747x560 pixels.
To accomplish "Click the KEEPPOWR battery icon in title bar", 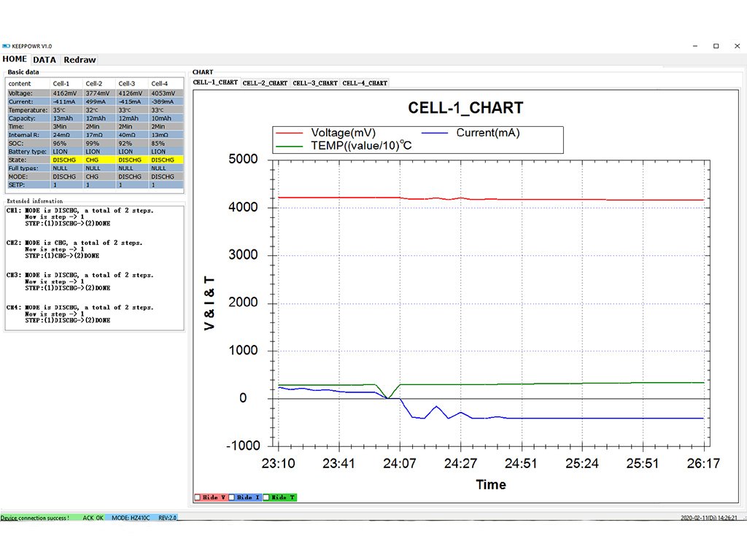I will pos(6,46).
